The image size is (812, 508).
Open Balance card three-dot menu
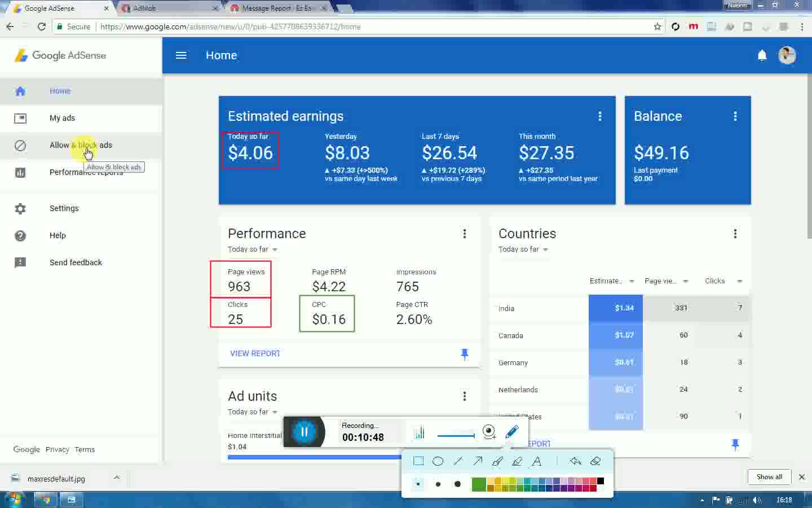tap(735, 116)
